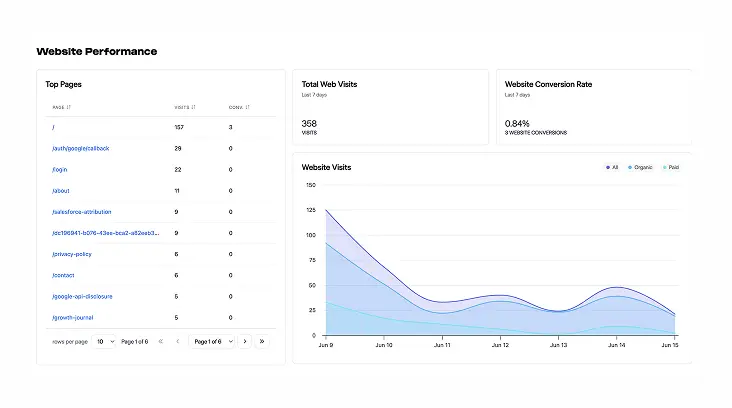Open the Page 1 of 6 selector dropdown
This screenshot has width=732, height=408.
[211, 342]
